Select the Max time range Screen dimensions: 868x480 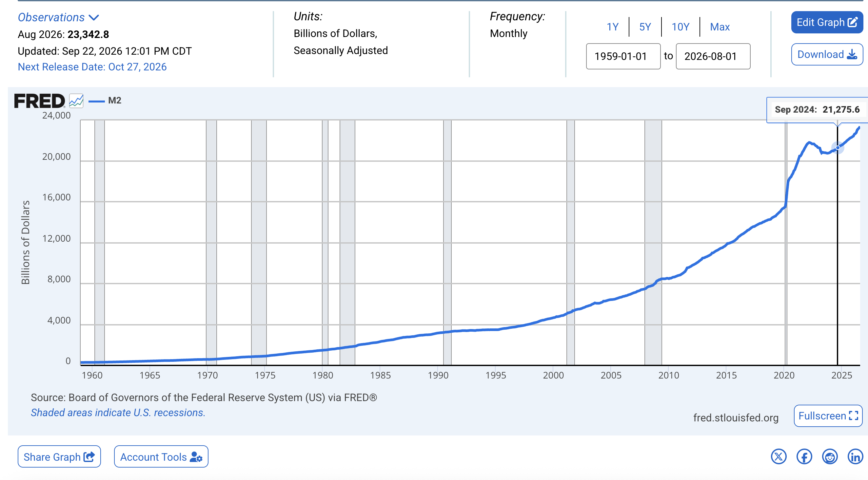(x=720, y=27)
